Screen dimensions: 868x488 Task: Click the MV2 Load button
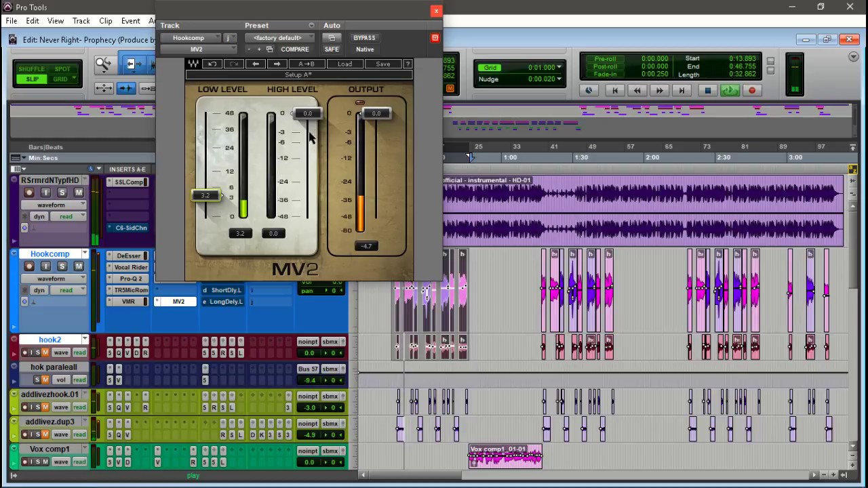(344, 64)
